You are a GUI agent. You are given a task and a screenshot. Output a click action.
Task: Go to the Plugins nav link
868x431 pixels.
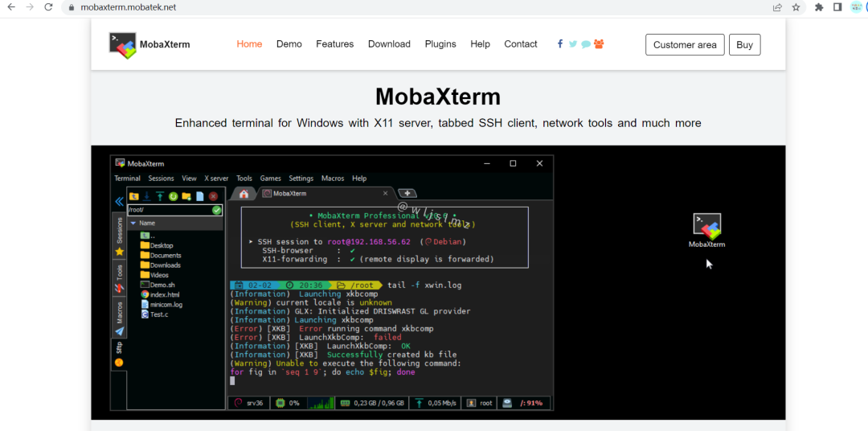[440, 44]
